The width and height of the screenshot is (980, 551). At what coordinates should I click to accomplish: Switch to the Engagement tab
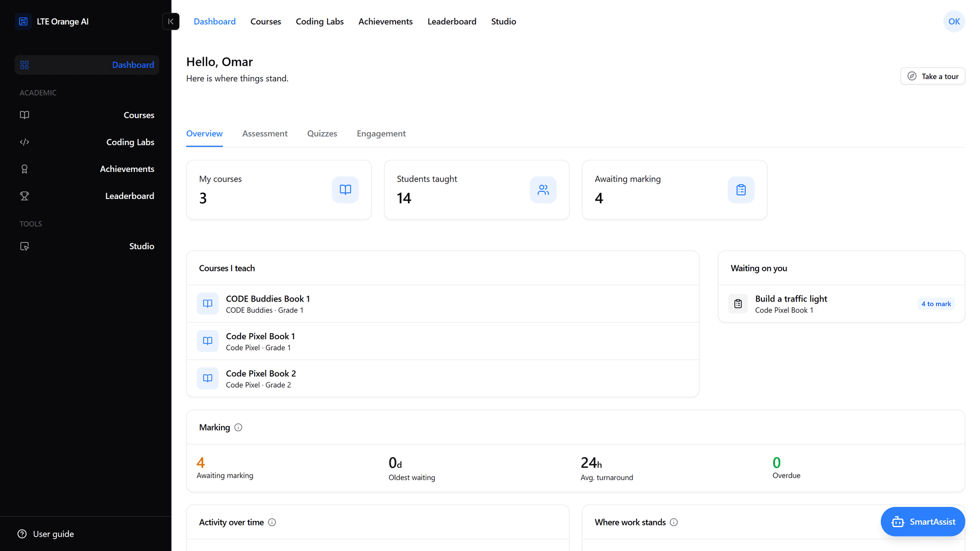(x=381, y=134)
